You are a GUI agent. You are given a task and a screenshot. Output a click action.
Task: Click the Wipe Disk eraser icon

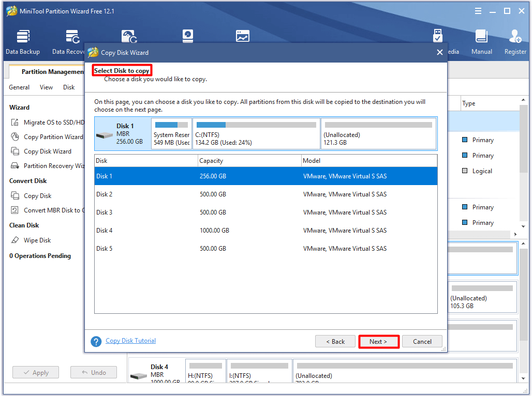click(x=15, y=240)
